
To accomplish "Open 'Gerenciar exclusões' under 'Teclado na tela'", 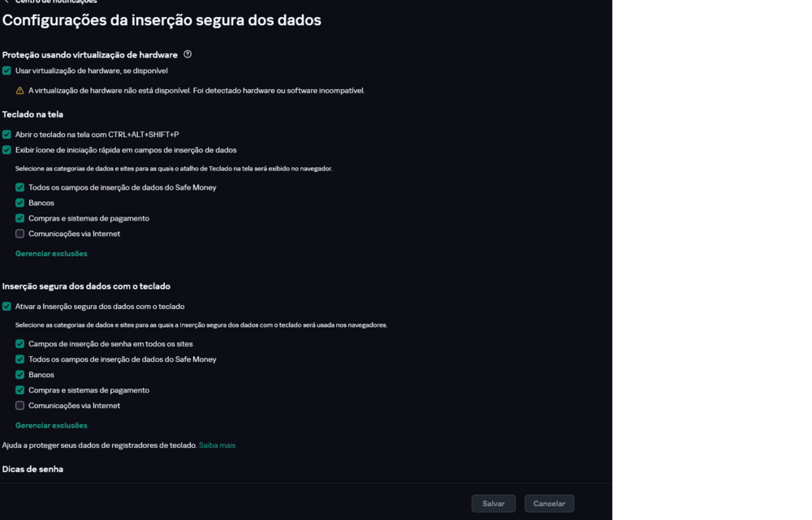I will 51,254.
